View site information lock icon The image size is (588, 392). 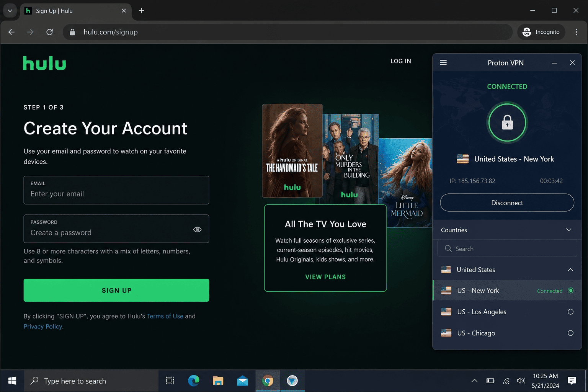[72, 32]
